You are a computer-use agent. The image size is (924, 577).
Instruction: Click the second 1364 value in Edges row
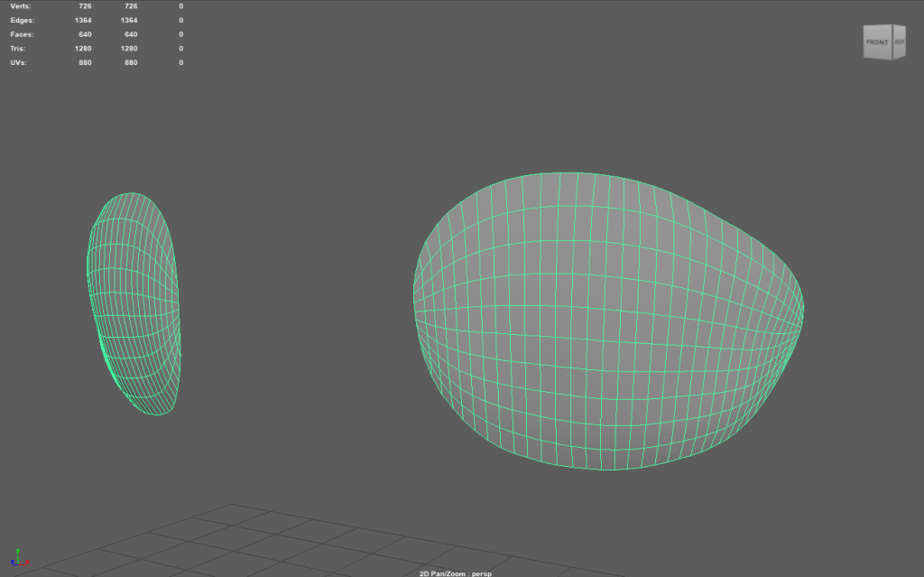pos(128,20)
